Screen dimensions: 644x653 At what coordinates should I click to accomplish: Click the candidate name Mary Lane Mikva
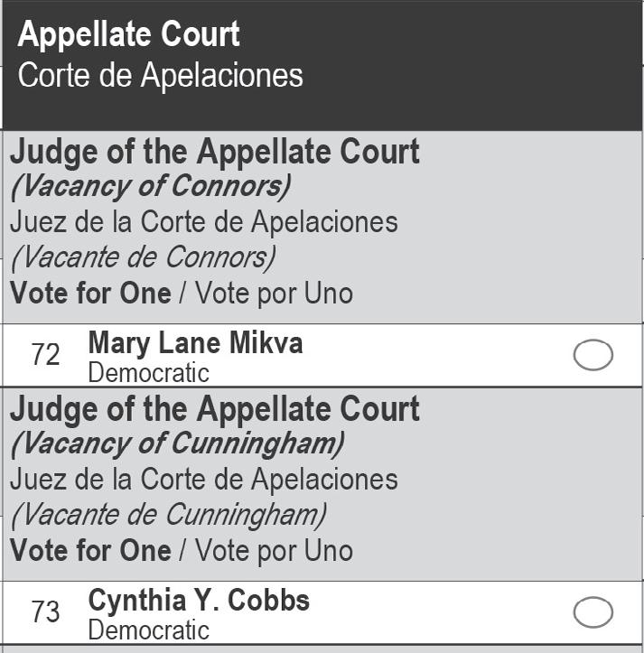(195, 343)
